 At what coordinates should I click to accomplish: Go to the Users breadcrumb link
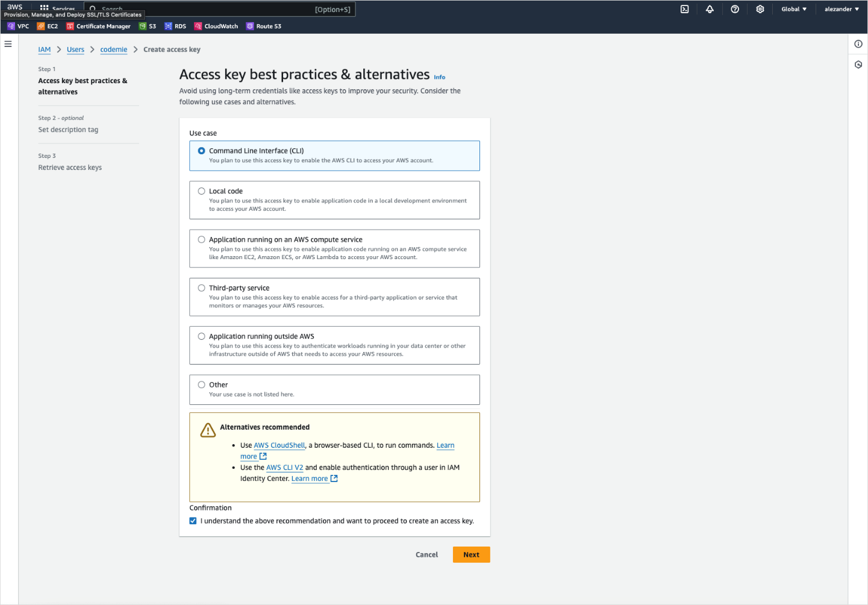(75, 49)
